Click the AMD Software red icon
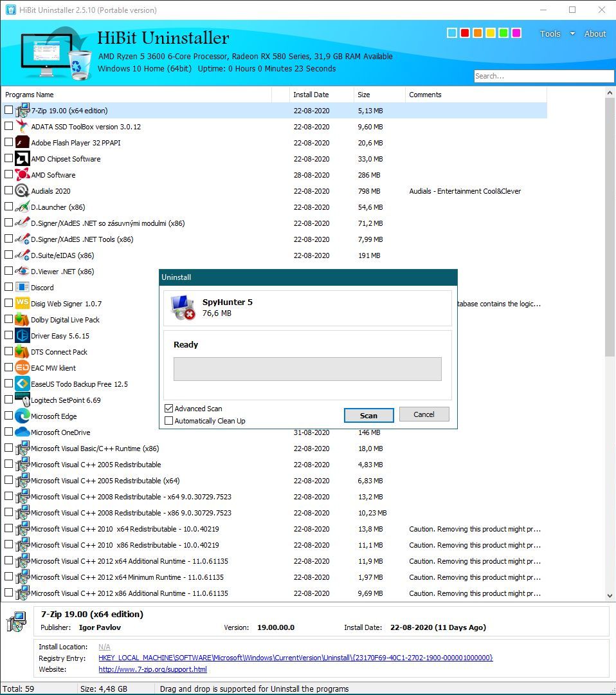 click(x=22, y=174)
